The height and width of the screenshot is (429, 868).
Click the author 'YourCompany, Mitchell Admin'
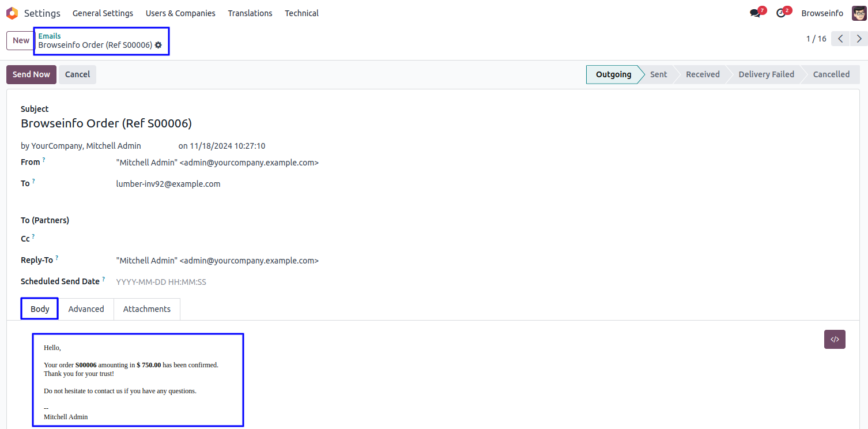[86, 146]
